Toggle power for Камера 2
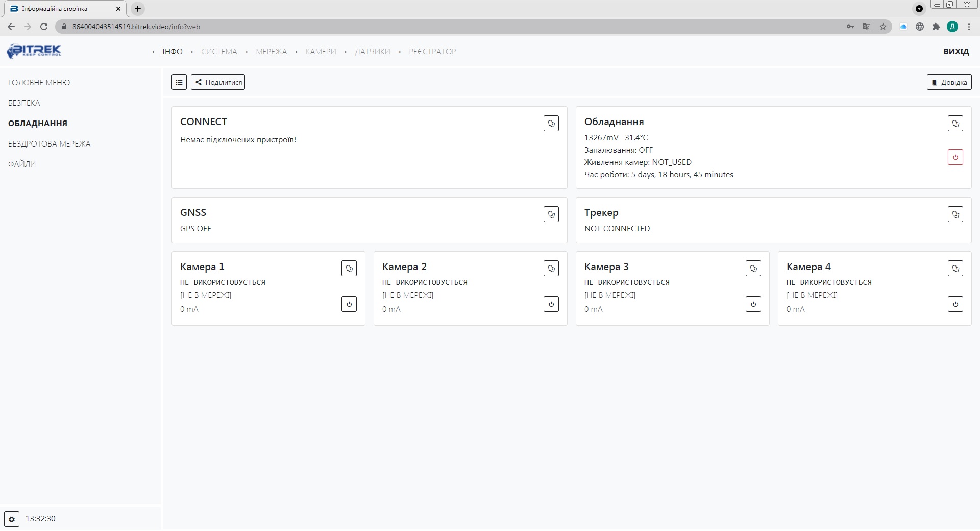The image size is (980, 531). pos(551,304)
